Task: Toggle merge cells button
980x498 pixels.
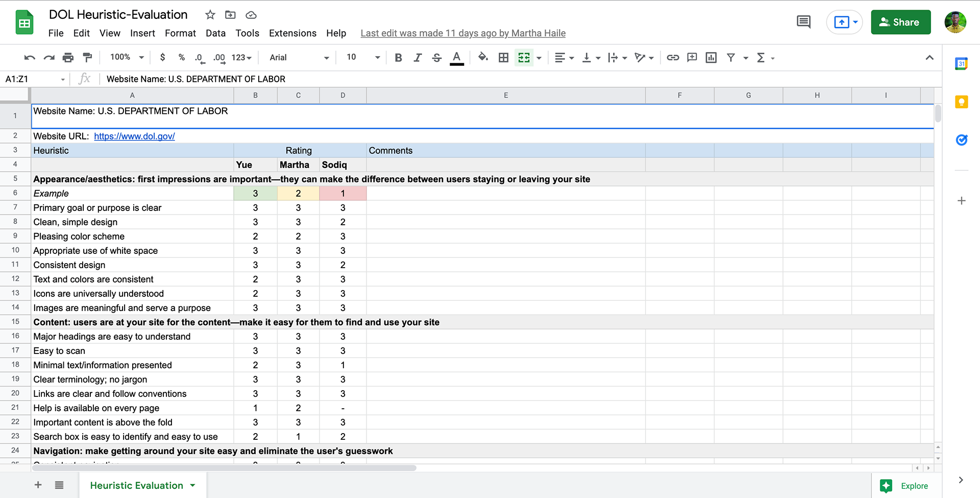Action: (524, 58)
